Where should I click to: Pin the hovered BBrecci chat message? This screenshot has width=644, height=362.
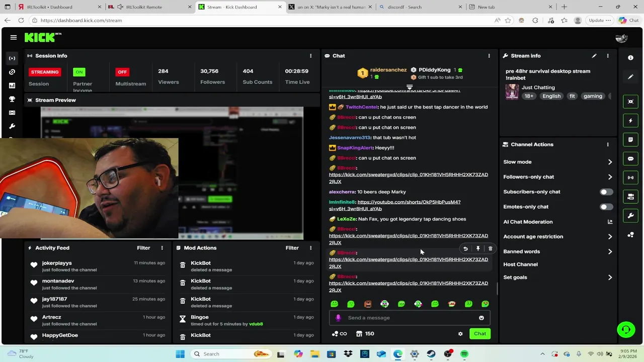(478, 249)
